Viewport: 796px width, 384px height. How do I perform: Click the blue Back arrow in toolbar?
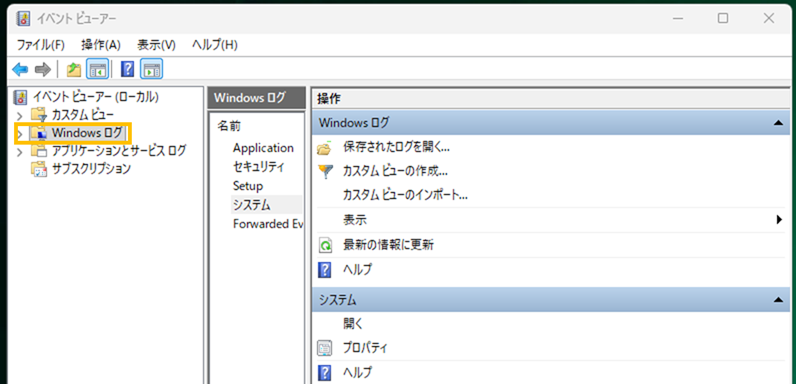(x=20, y=70)
